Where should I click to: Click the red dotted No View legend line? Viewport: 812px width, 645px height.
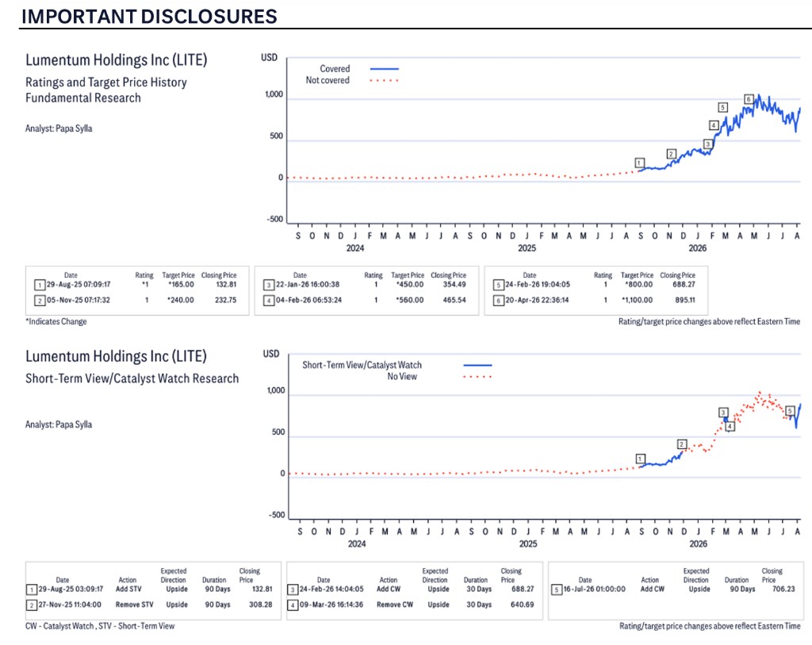point(477,377)
